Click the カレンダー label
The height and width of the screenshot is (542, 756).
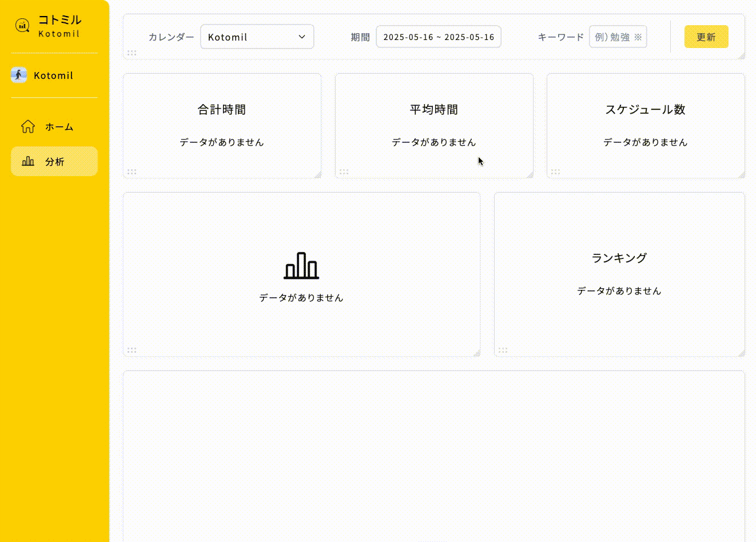pos(171,37)
